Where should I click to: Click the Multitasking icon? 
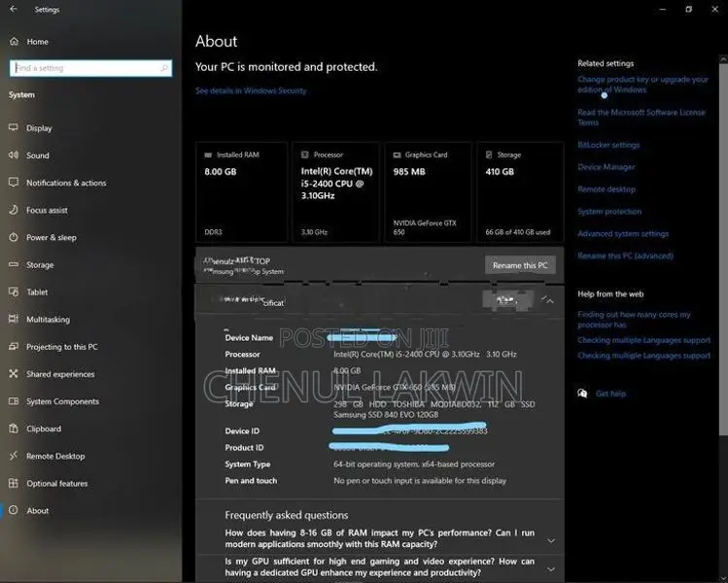[14, 319]
